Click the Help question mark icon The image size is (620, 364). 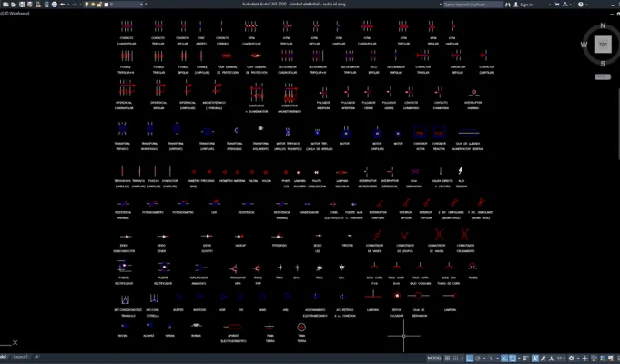point(581,5)
